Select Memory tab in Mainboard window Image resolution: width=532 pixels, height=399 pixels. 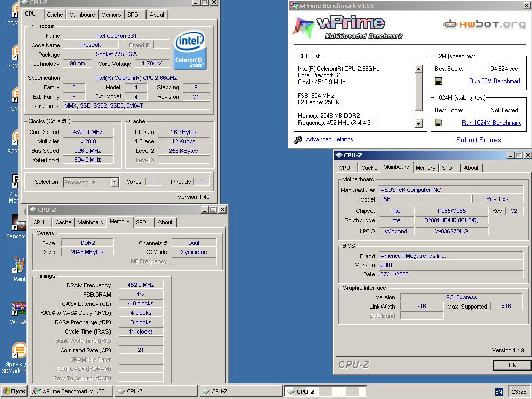[425, 168]
